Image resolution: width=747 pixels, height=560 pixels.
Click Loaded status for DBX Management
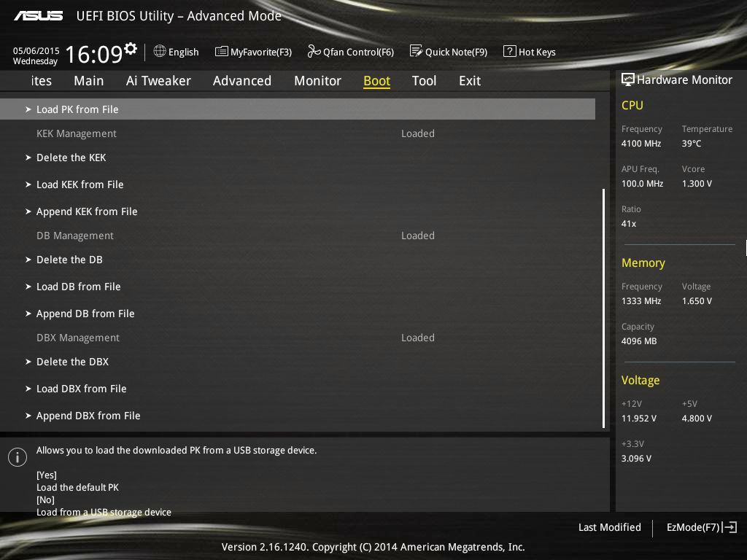tap(418, 337)
